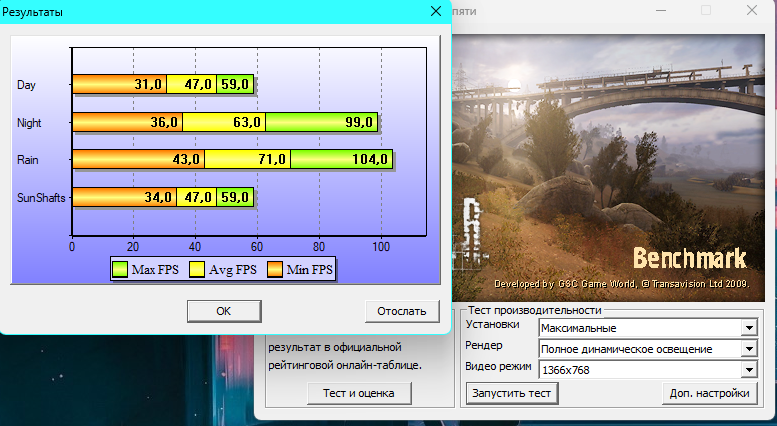777x426 pixels.
Task: Confirm the results with the OK button
Action: 224,311
